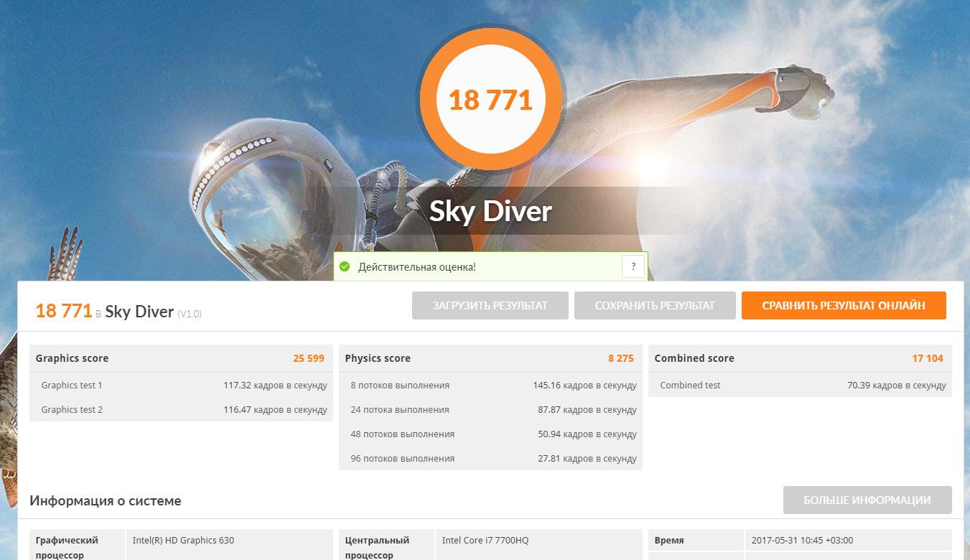Click the 50.94 кадров в секунду value
970x560 pixels.
point(587,434)
